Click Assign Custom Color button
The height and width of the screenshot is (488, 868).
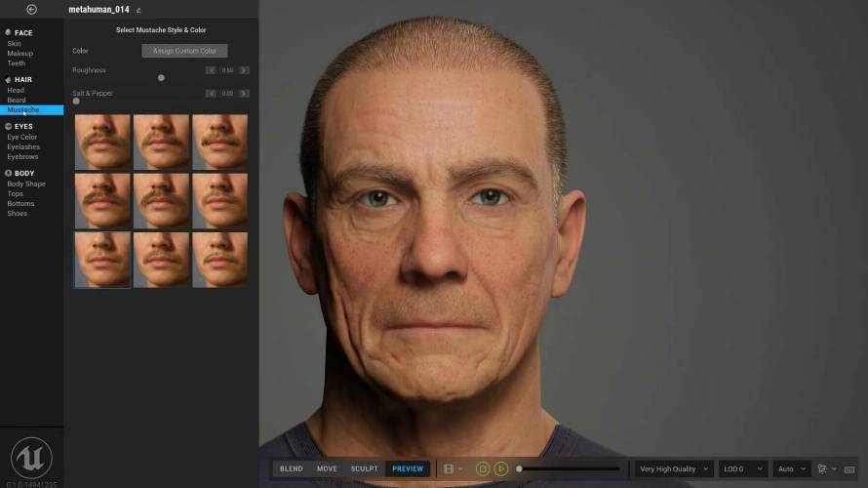(184, 51)
